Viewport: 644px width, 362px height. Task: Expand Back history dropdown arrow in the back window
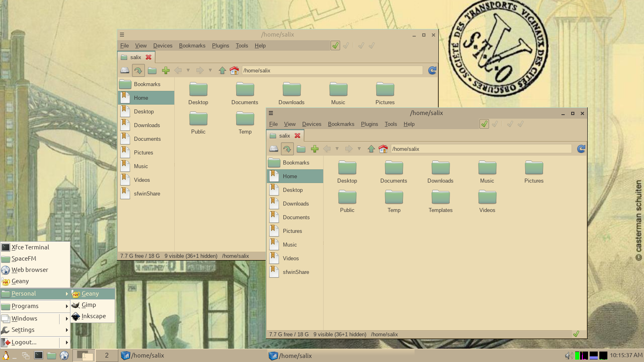tap(188, 70)
